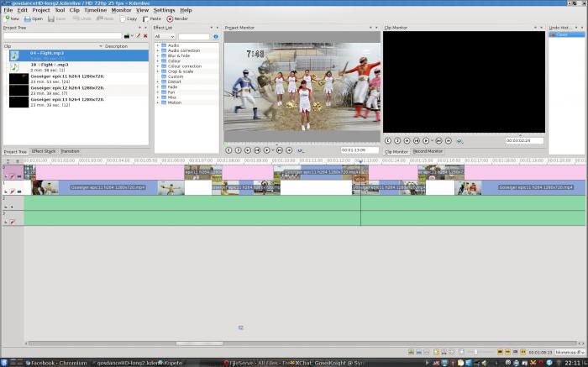Screen dimensions: 588x367
Task: Toggle audio thumbnails in status bar
Action: (x=507, y=352)
